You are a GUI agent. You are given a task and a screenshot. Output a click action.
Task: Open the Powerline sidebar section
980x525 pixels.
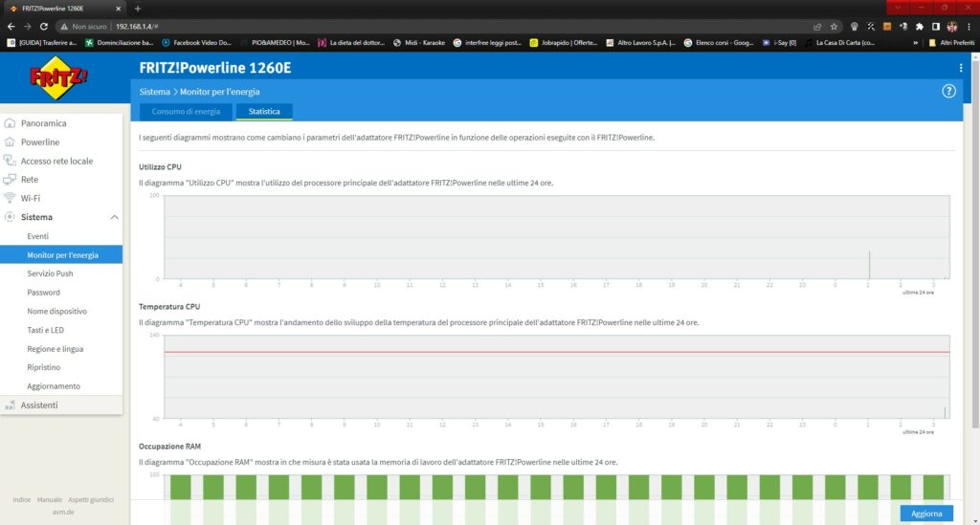[x=40, y=142]
